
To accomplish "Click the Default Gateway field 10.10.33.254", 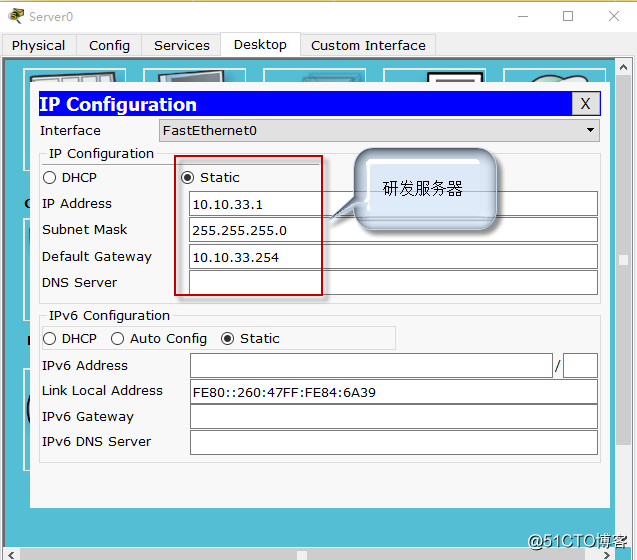I will (393, 256).
